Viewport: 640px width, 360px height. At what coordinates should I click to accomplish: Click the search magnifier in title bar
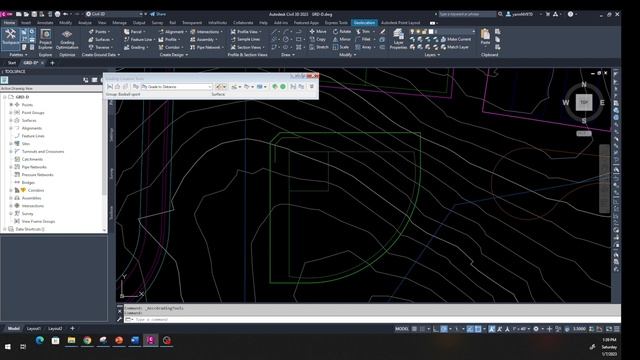tap(500, 14)
